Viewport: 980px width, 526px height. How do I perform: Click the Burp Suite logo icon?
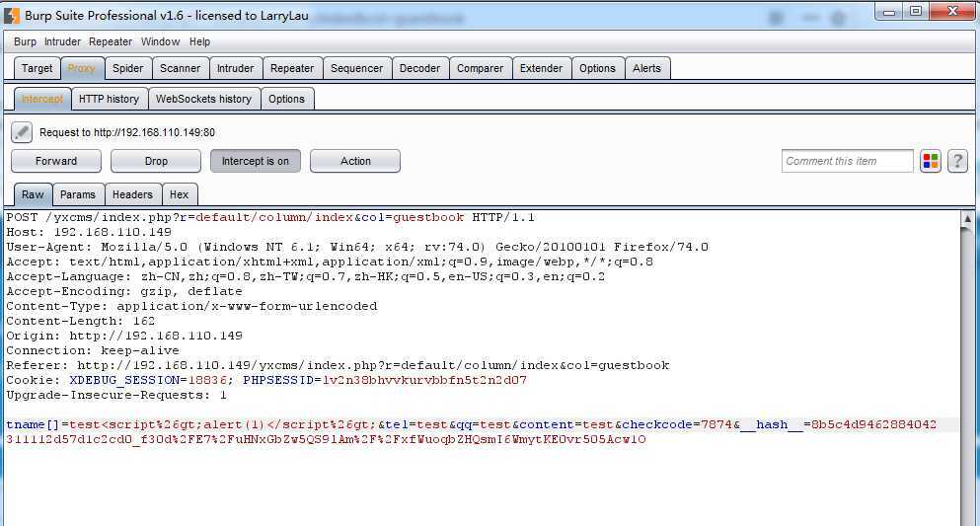[x=11, y=15]
